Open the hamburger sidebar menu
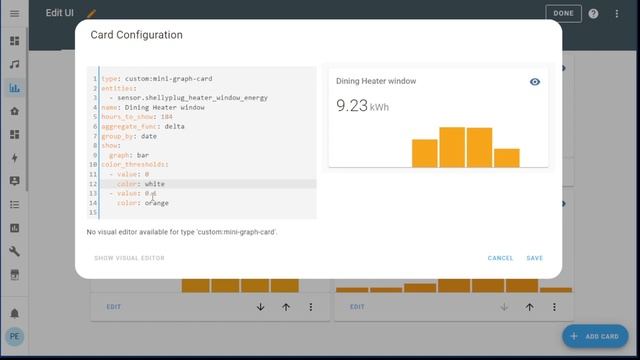The image size is (640, 360). (14, 13)
